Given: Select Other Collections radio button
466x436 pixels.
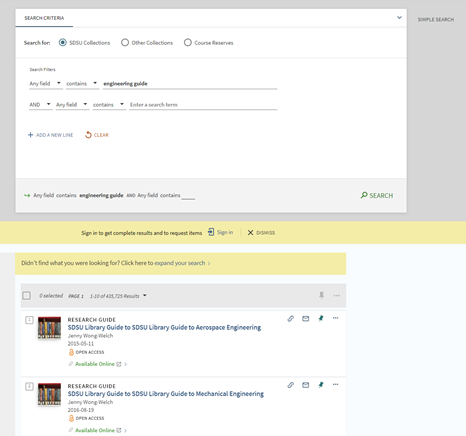Looking at the screenshot, I should point(125,43).
